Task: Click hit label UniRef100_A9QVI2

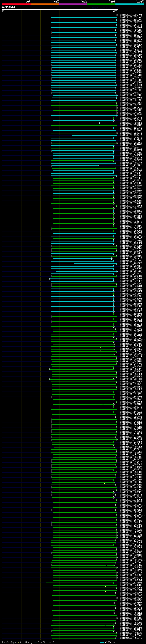Action: tap(131, 135)
